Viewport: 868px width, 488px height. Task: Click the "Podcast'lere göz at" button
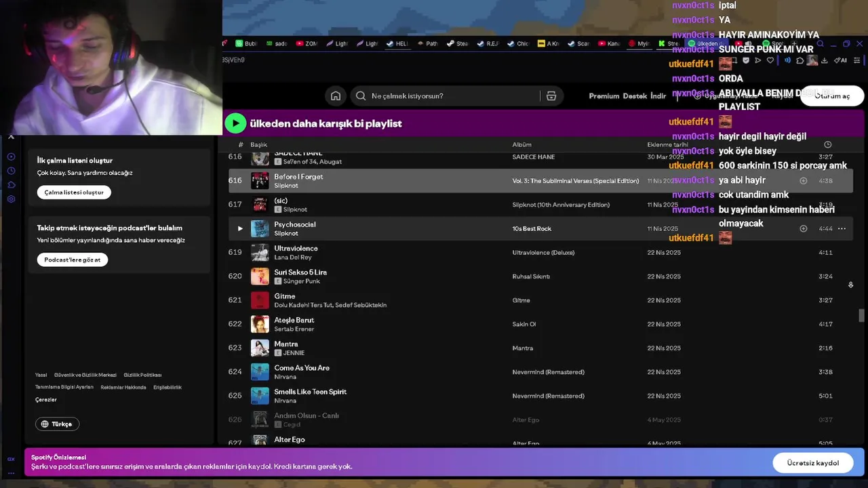pos(73,260)
